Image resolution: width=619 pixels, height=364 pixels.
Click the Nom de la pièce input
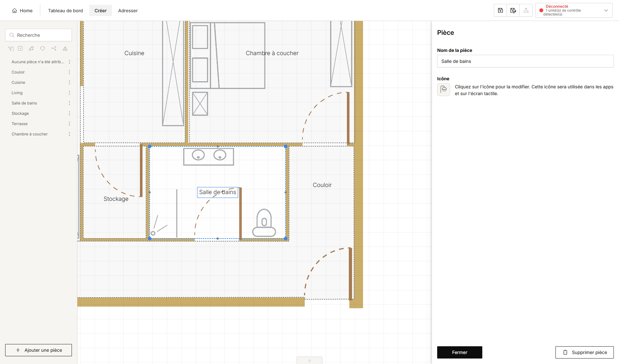pos(526,61)
